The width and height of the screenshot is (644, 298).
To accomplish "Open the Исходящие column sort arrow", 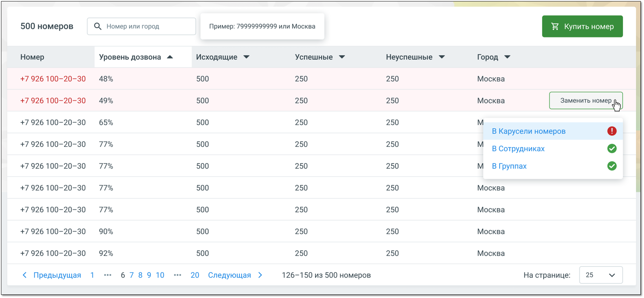I will 246,57.
